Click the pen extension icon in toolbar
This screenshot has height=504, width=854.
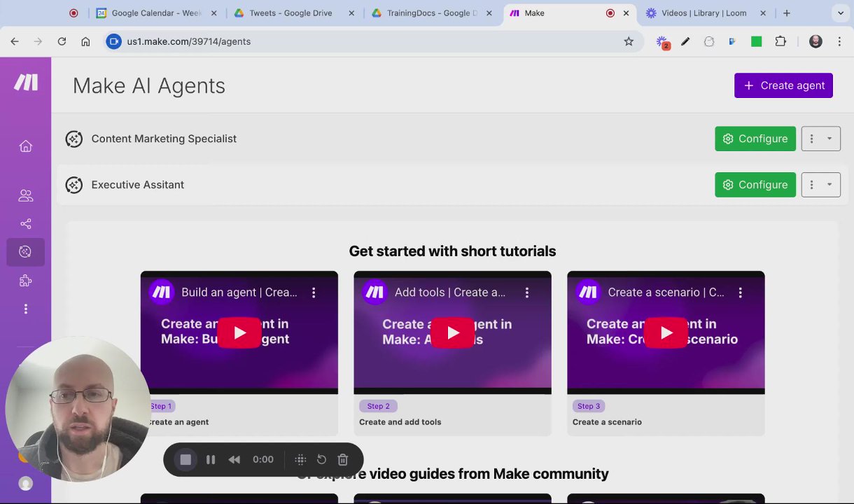(x=685, y=41)
